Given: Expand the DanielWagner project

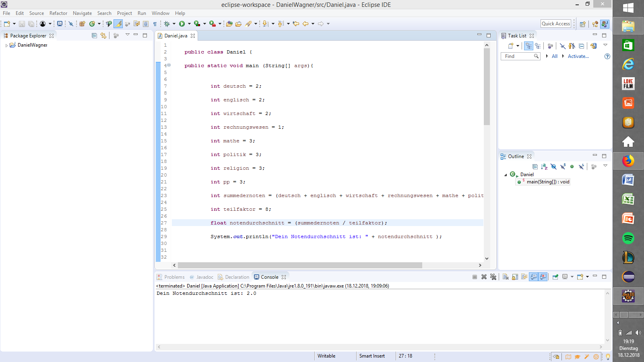Looking at the screenshot, I should click(6, 45).
